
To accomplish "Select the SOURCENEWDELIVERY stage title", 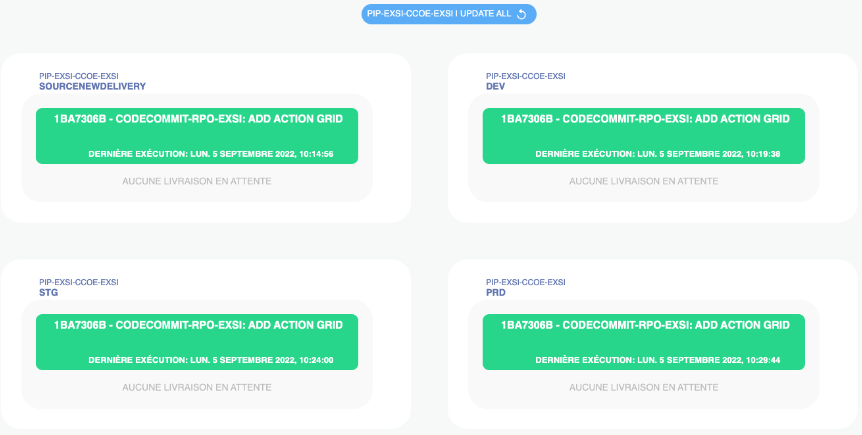I will 92,86.
